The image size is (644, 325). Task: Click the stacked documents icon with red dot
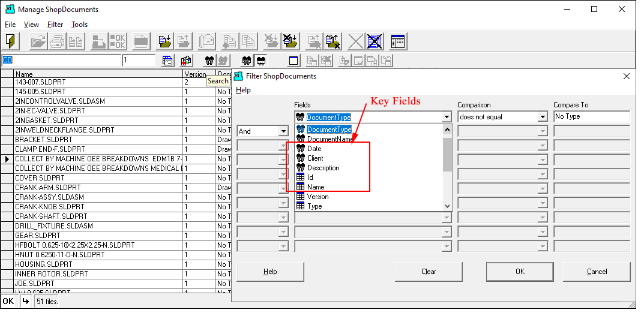pos(186,61)
